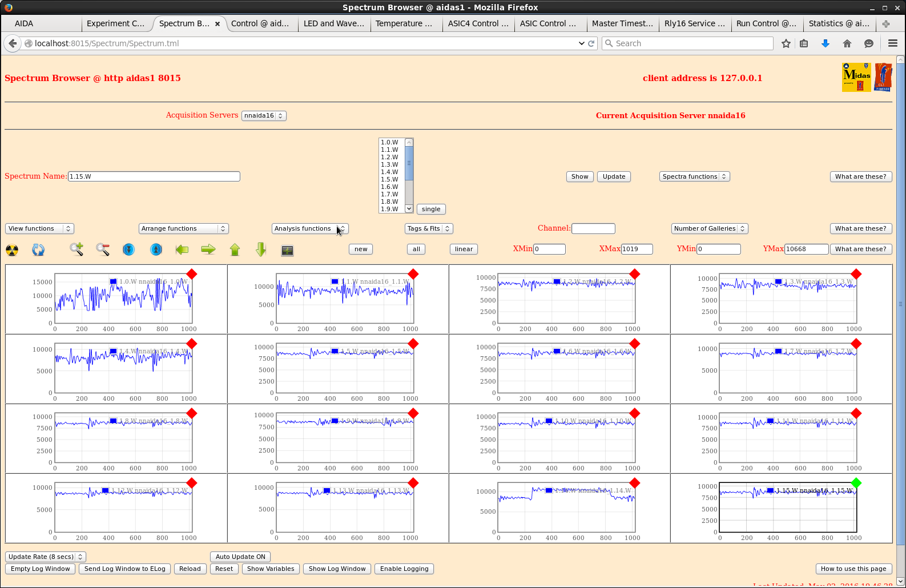Screen dimensions: 906x588
Task: Click the spectrum list scrollbar down arrow
Action: point(409,209)
